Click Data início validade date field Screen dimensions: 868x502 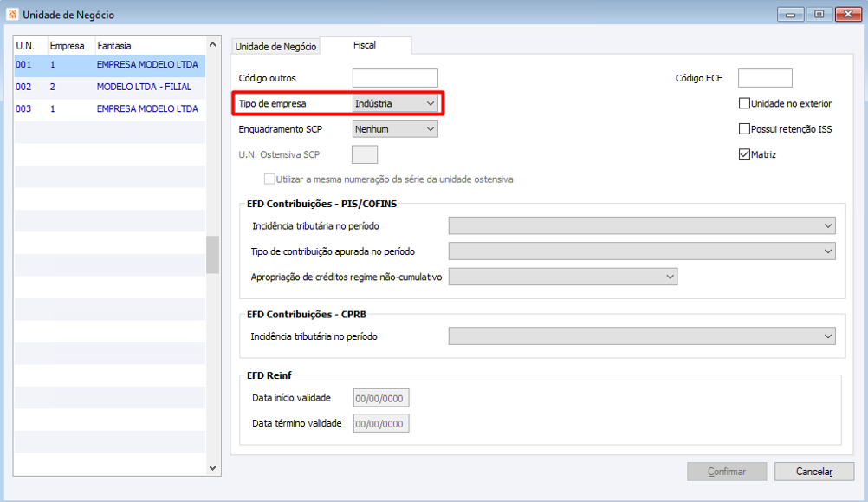pos(381,398)
